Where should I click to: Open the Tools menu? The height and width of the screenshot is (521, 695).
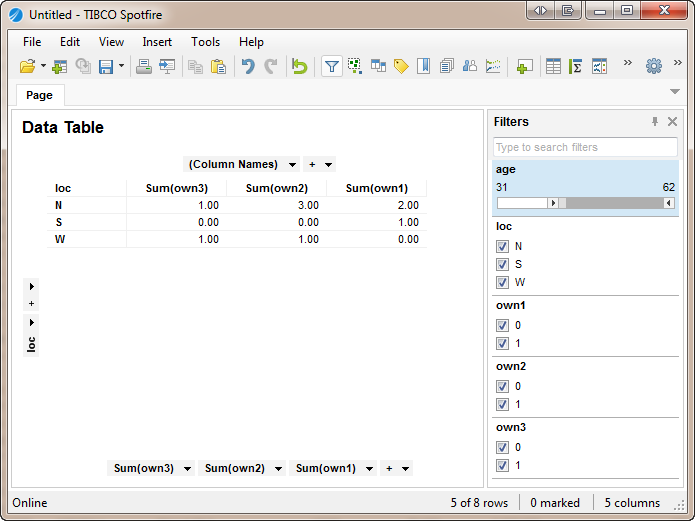coord(206,42)
